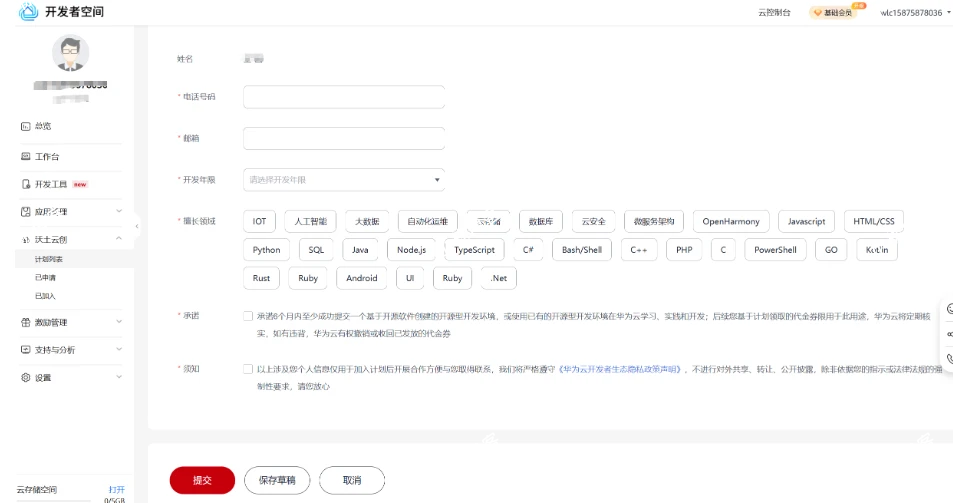Click the 基础会员 membership badge

pyautogui.click(x=833, y=13)
